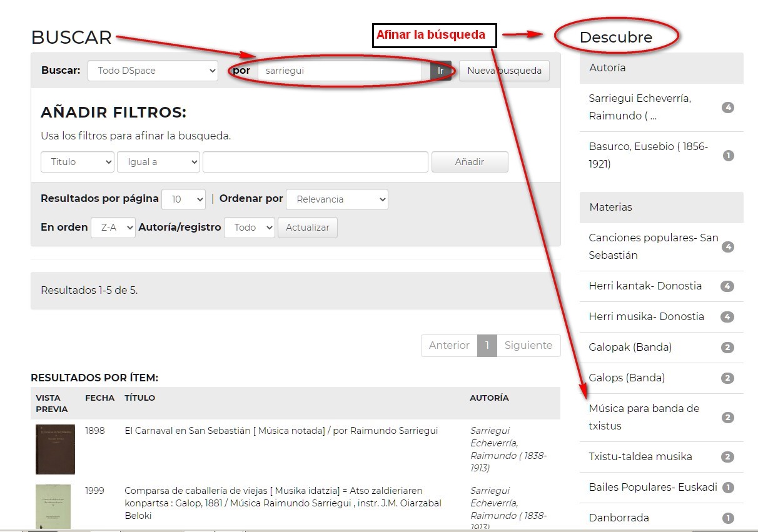Open the El Carnaval en San Sebastián thumbnail
Image resolution: width=758 pixels, height=532 pixels.
pos(55,449)
